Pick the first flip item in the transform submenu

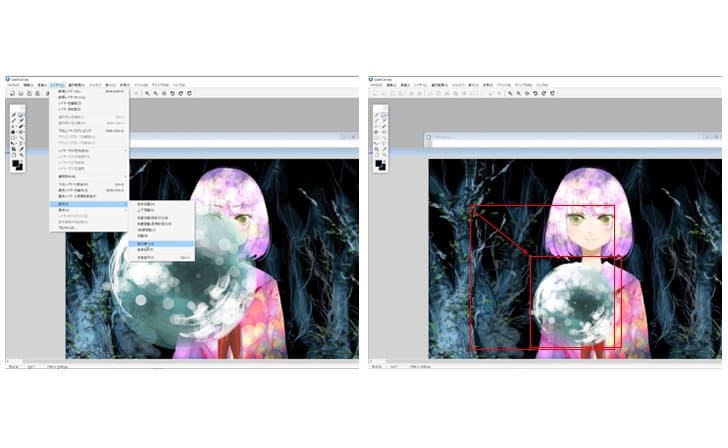(162, 204)
